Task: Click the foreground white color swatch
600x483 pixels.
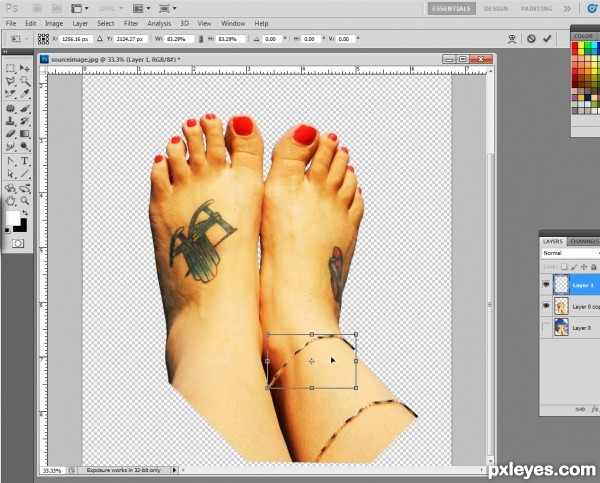Action: pyautogui.click(x=13, y=218)
